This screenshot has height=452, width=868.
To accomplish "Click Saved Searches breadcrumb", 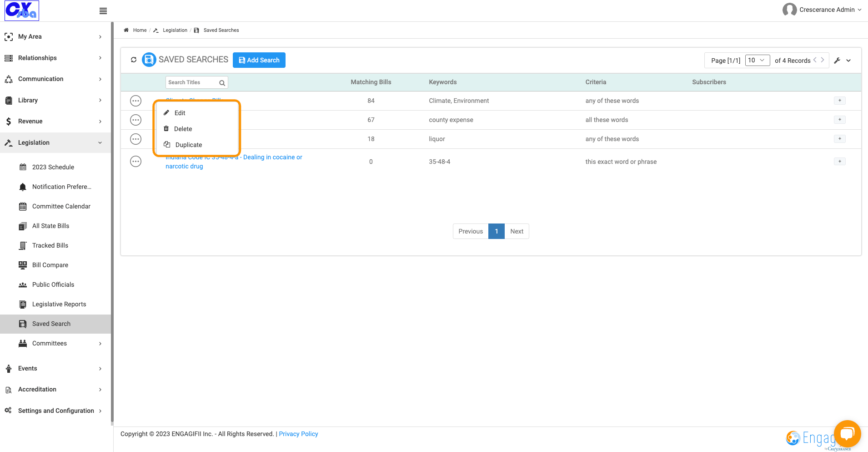I will pyautogui.click(x=221, y=30).
